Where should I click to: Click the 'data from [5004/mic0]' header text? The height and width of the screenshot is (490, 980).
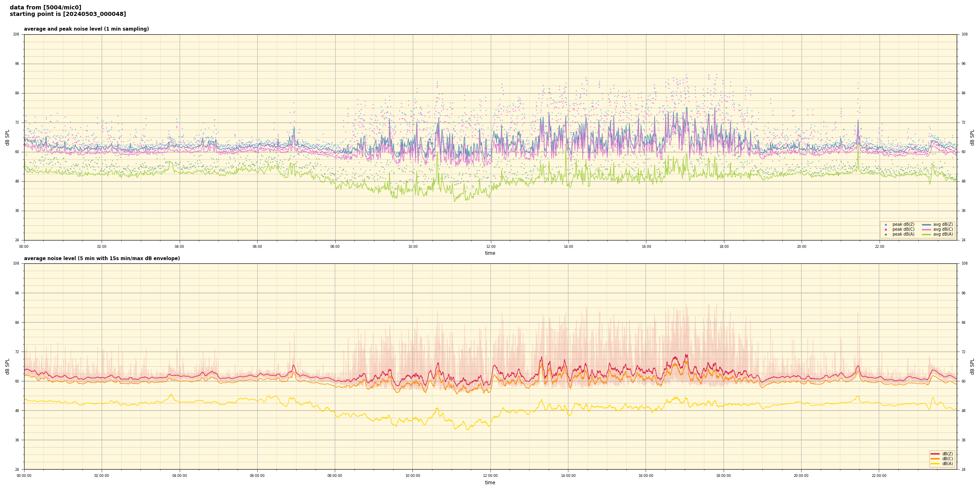[x=45, y=8]
